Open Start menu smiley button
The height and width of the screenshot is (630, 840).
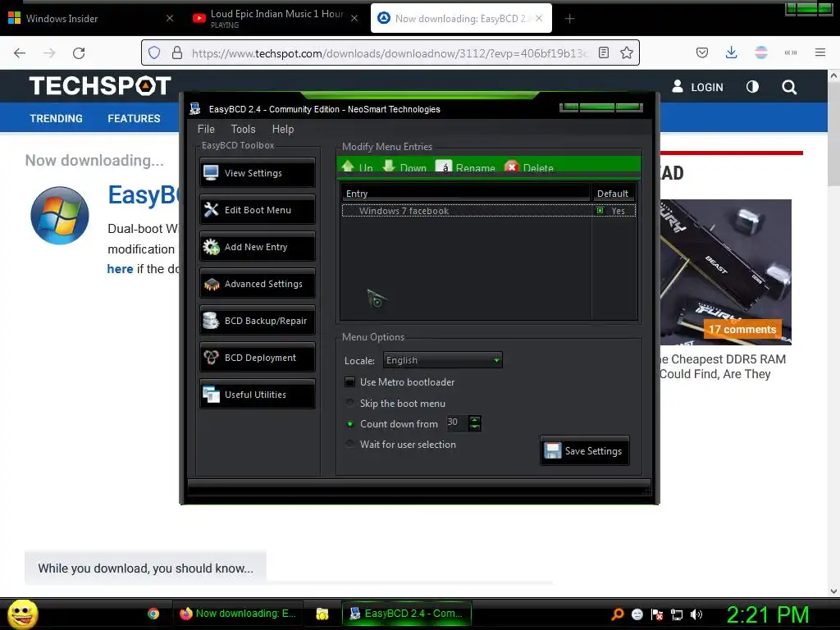(22, 614)
